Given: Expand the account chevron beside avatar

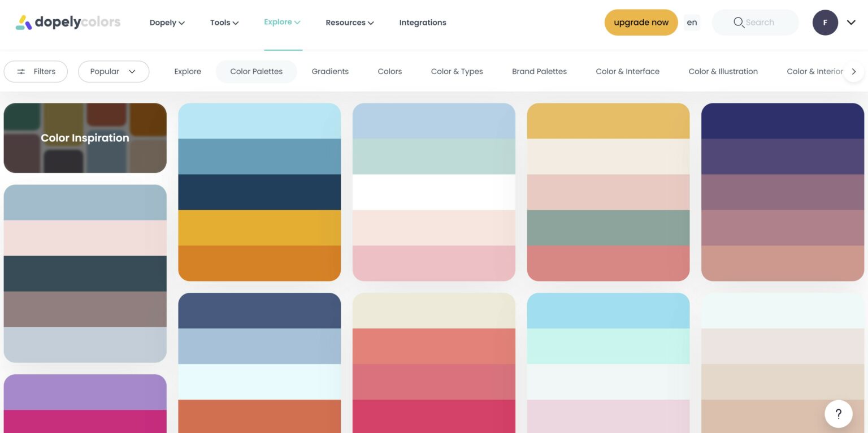Looking at the screenshot, I should click(x=851, y=23).
